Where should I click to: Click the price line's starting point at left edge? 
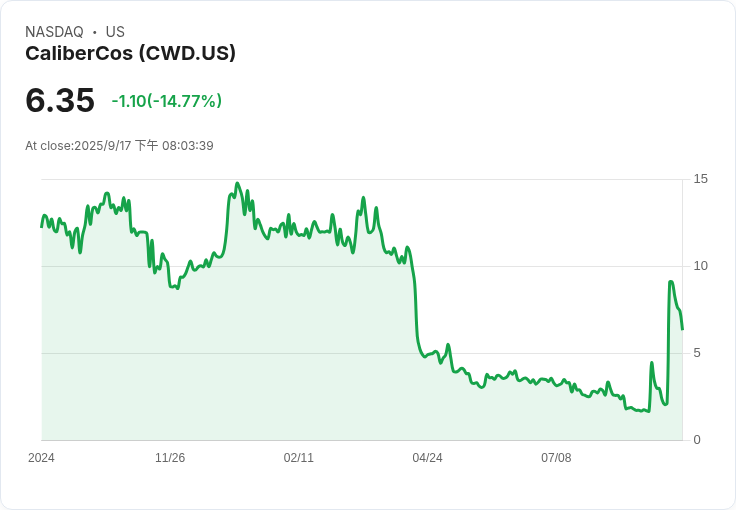(42, 226)
